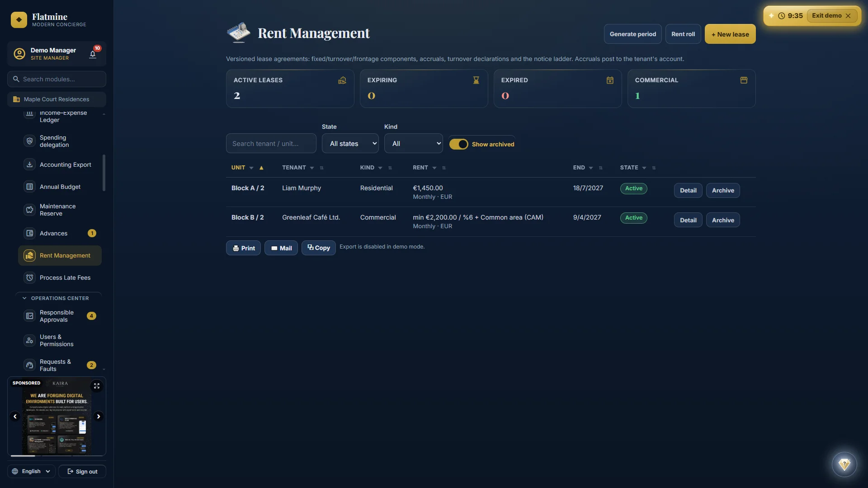The width and height of the screenshot is (868, 488).
Task: Open Rent Management module in sidebar
Action: pos(60,255)
